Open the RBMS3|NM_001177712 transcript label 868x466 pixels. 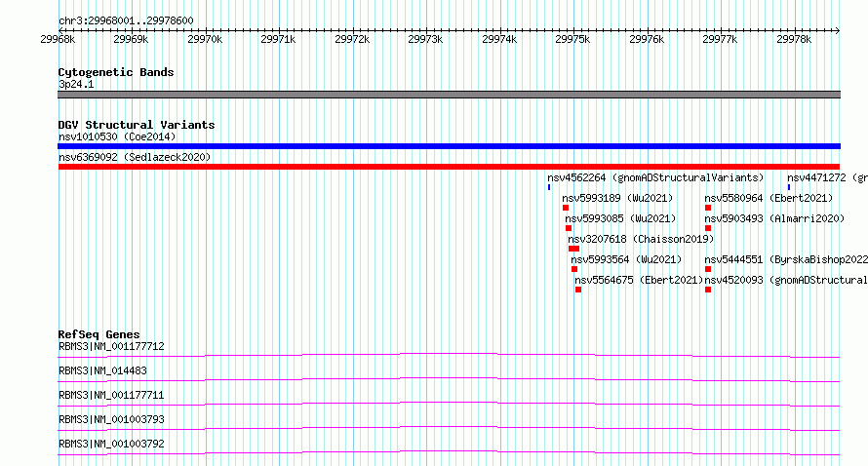[x=111, y=346]
